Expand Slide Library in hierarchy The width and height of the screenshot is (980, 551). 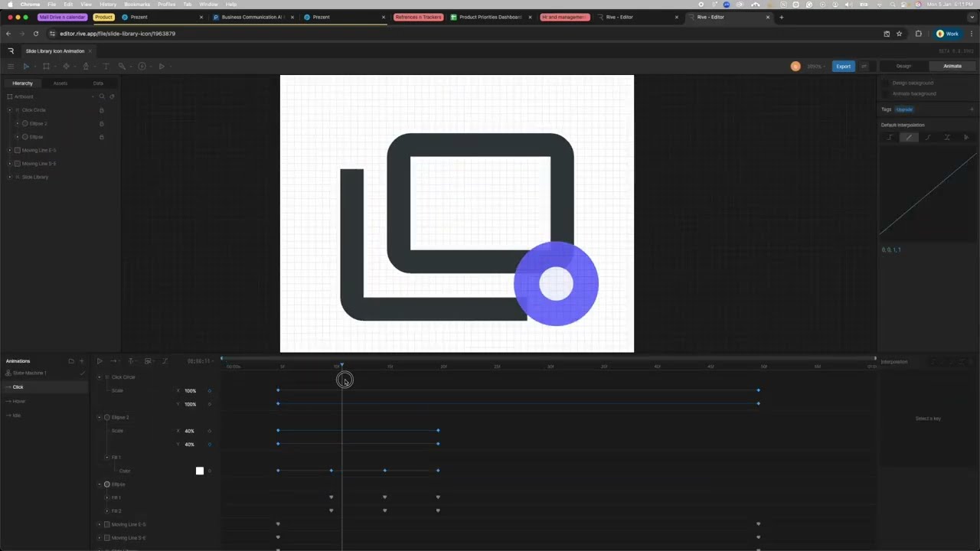(x=10, y=177)
